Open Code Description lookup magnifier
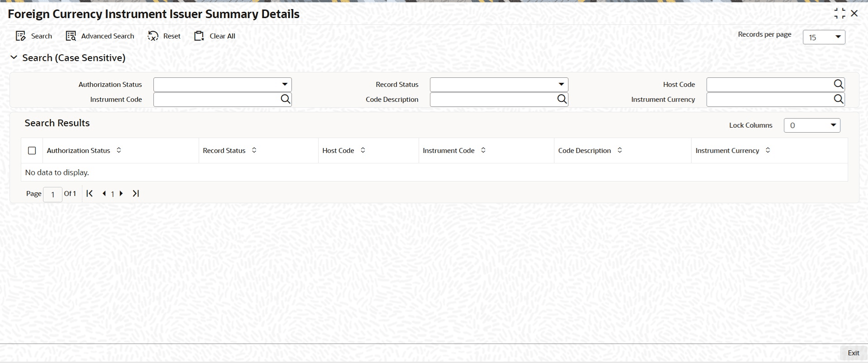The image size is (868, 363). click(562, 99)
